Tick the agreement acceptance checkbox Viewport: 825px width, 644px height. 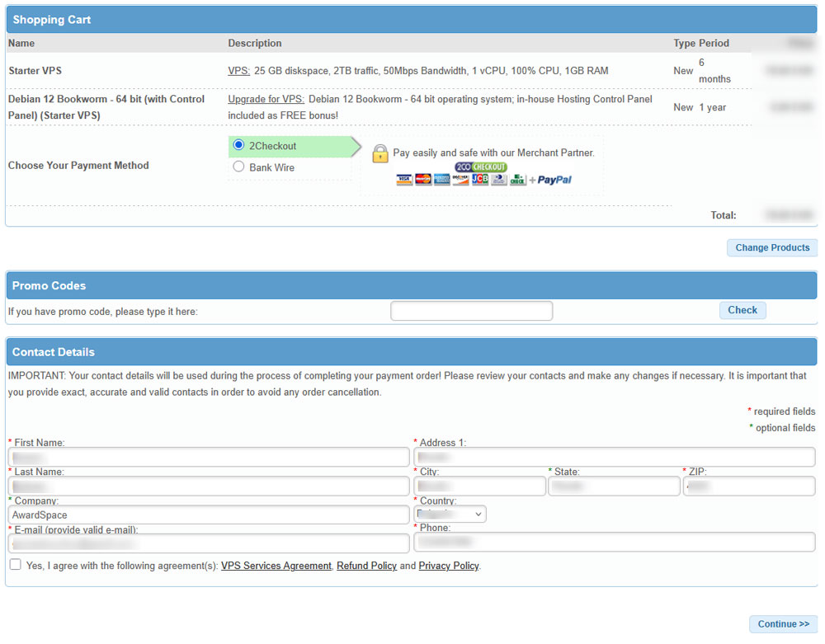click(x=16, y=565)
